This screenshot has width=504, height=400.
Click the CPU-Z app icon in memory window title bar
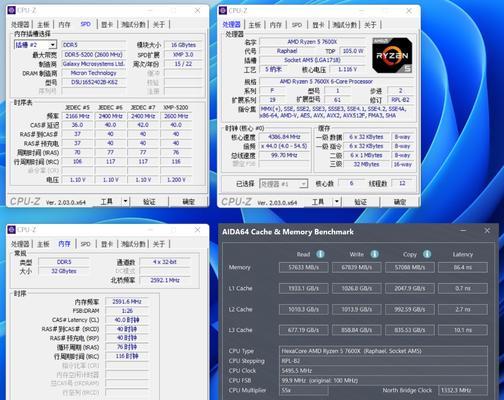(11, 230)
